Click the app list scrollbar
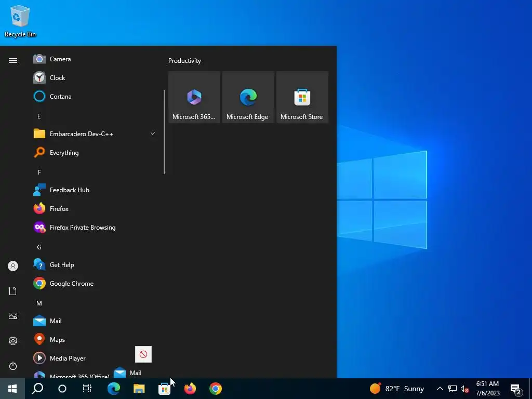 [164, 132]
